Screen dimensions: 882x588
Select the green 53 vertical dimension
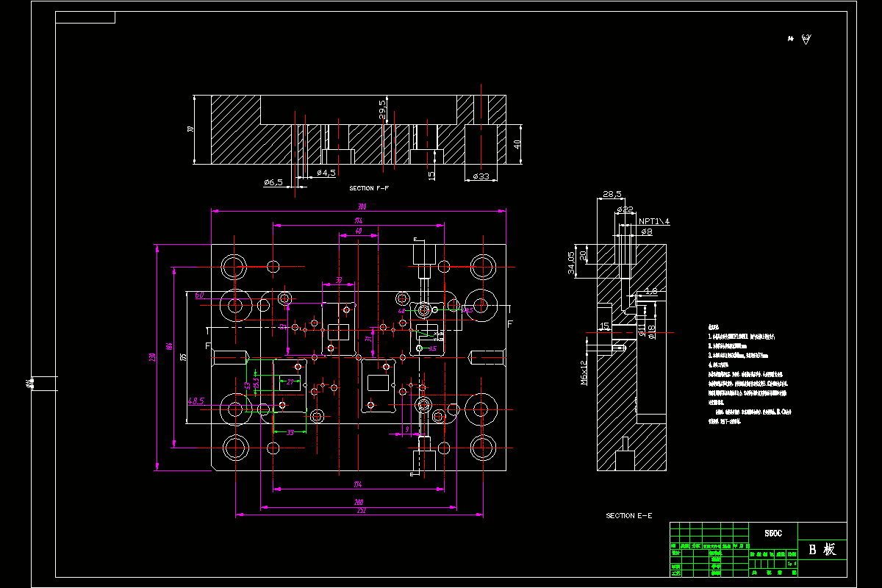point(247,384)
